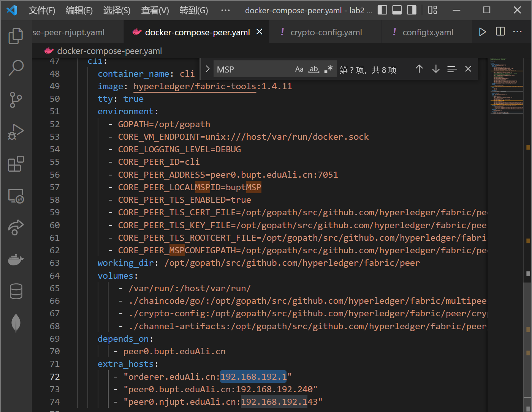Open the Run and Debug view
Screen dimensions: 532x412
[16, 132]
